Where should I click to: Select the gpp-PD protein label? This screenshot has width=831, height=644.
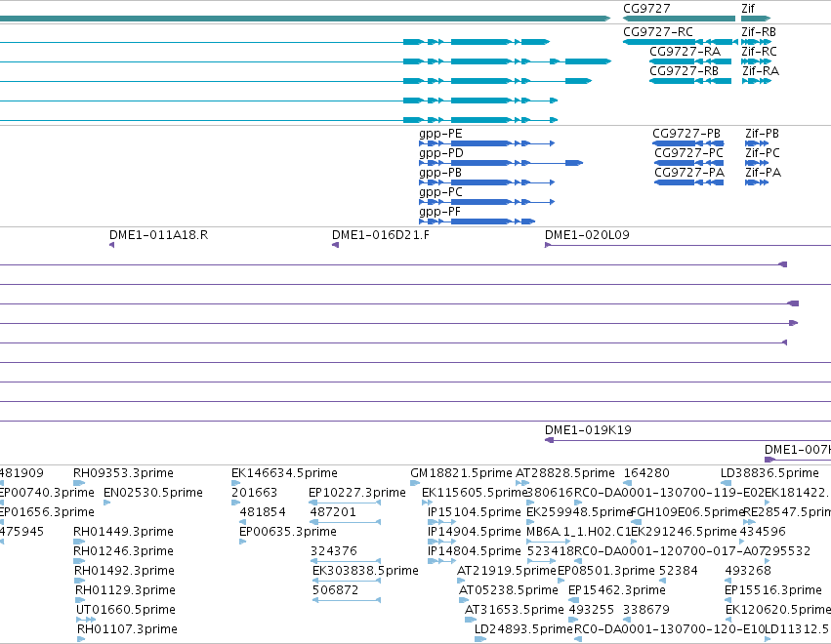coord(441,153)
